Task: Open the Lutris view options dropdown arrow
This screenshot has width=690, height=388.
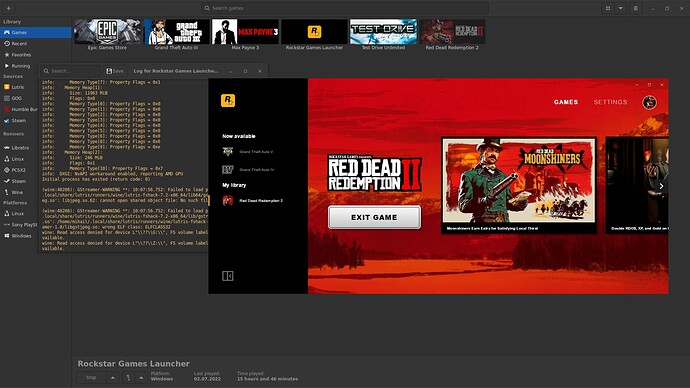Action: click(620, 8)
